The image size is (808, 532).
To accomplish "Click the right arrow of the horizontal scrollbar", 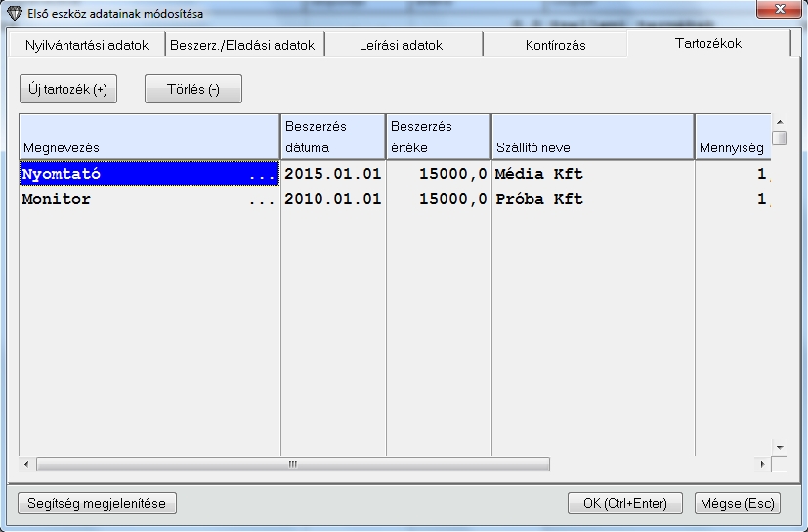I will [x=762, y=465].
